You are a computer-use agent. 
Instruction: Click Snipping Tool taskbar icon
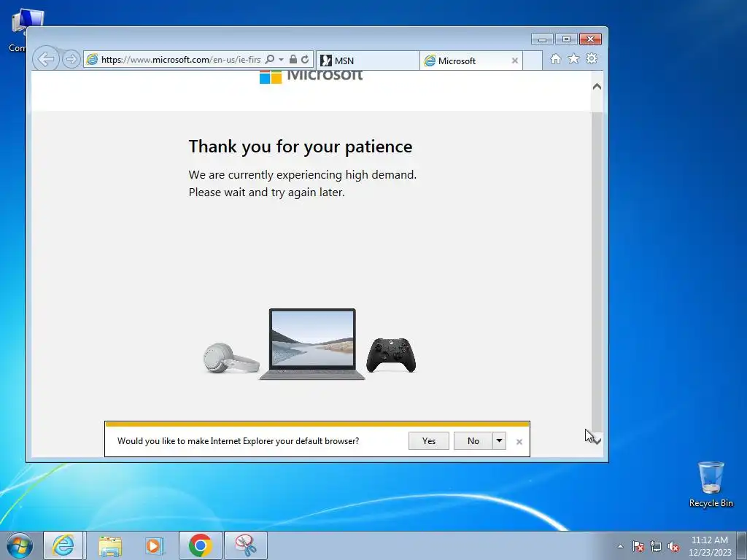click(246, 545)
